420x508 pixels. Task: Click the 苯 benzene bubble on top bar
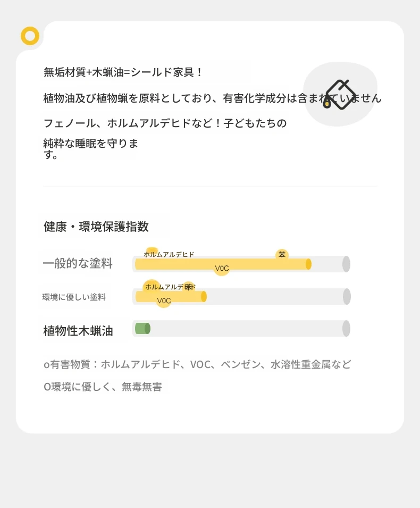pyautogui.click(x=282, y=255)
